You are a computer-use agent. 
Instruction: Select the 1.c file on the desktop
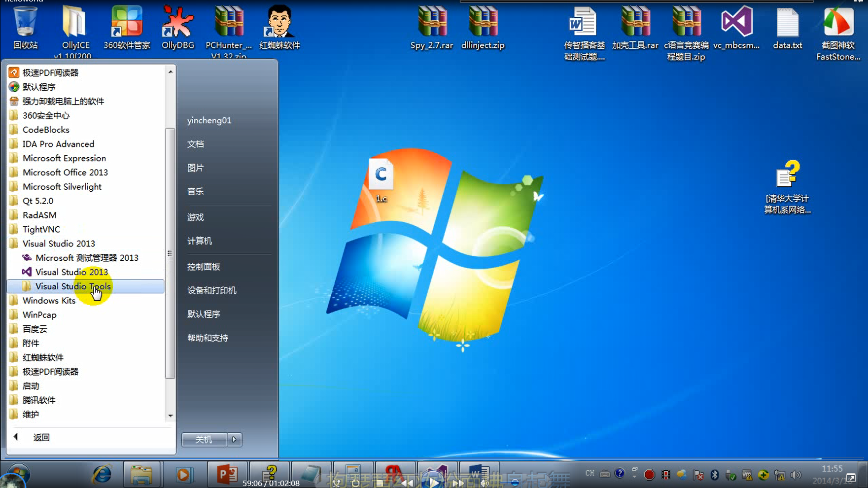tap(381, 180)
